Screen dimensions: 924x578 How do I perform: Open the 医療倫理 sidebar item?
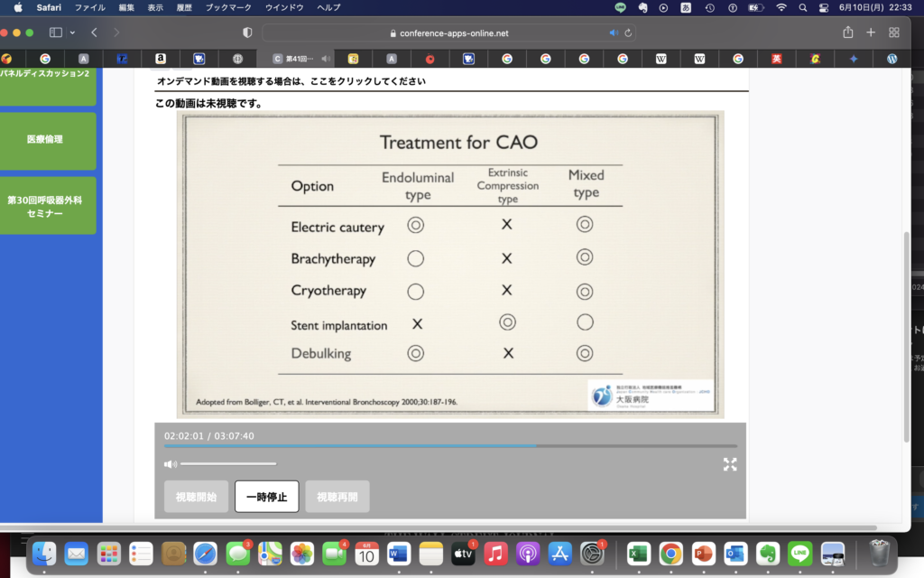pyautogui.click(x=45, y=140)
